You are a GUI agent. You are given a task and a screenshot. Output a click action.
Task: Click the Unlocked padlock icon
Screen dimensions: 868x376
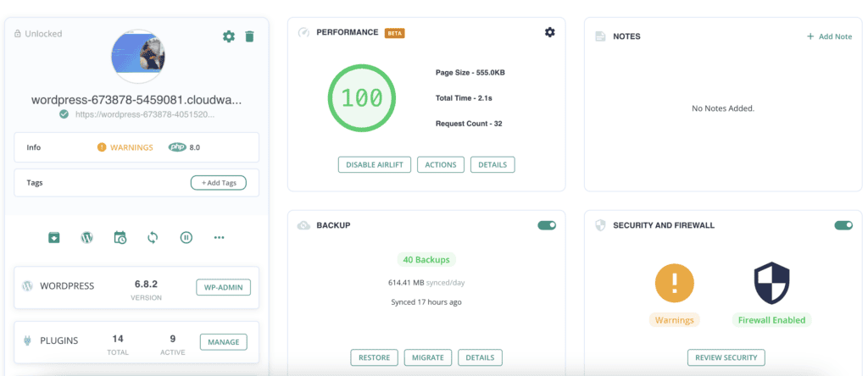coord(18,34)
